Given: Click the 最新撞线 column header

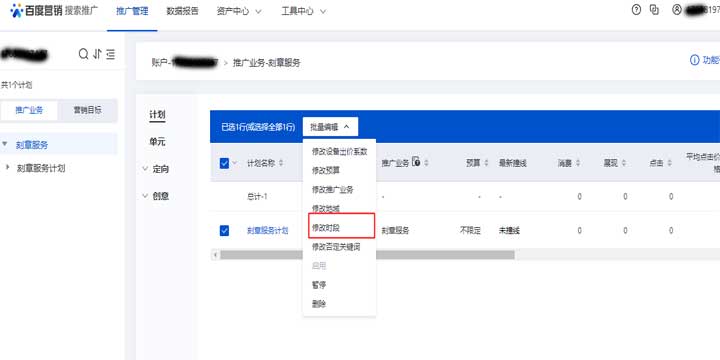Looking at the screenshot, I should point(512,163).
